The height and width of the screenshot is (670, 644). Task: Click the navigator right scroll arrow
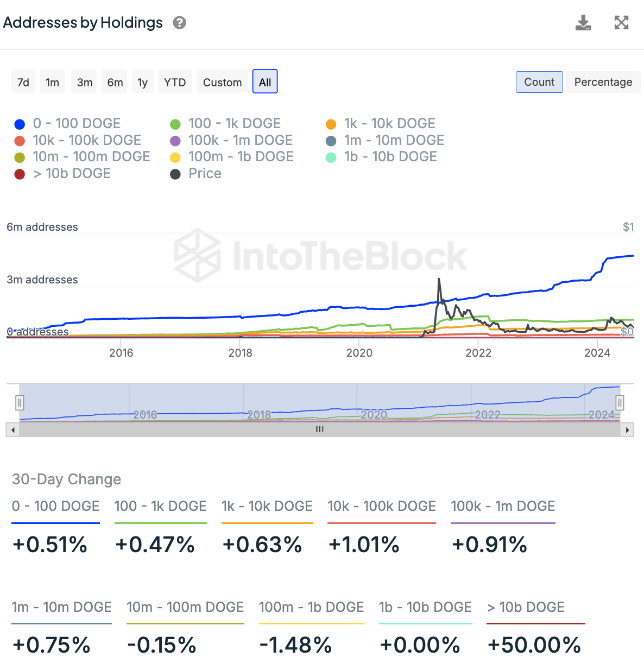coord(627,430)
